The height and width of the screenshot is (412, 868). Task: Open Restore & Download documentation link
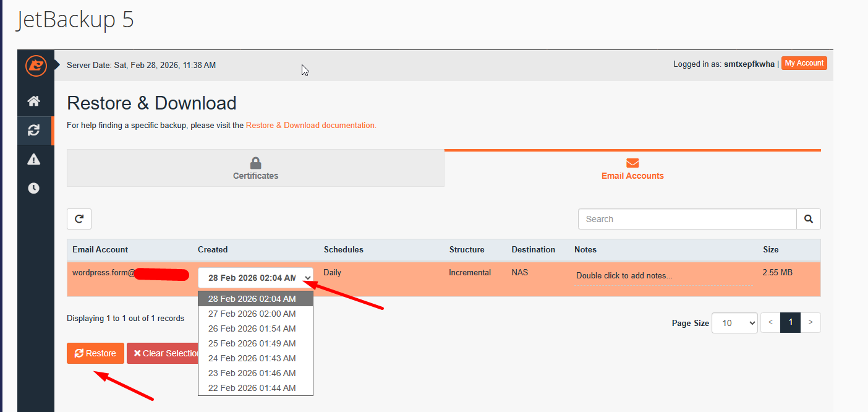coord(310,125)
